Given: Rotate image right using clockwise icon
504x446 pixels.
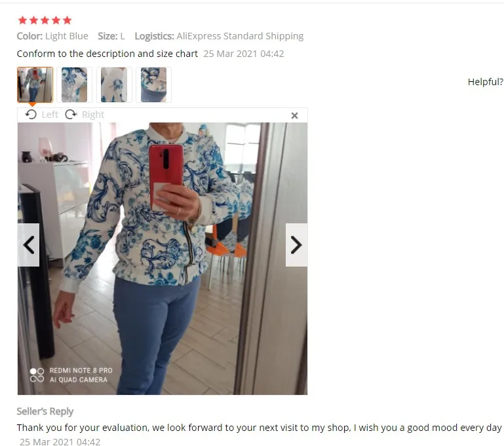Looking at the screenshot, I should click(x=71, y=115).
